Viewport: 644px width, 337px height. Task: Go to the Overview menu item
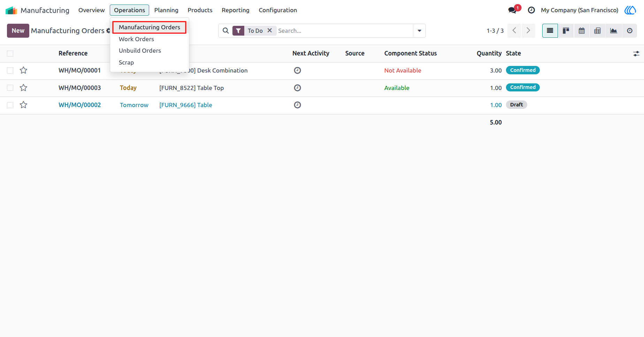[91, 10]
